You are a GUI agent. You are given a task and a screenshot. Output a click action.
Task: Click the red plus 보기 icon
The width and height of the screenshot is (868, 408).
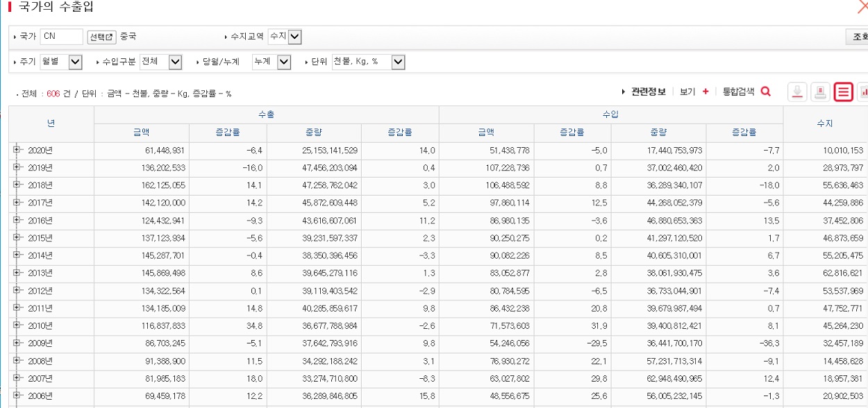[706, 91]
